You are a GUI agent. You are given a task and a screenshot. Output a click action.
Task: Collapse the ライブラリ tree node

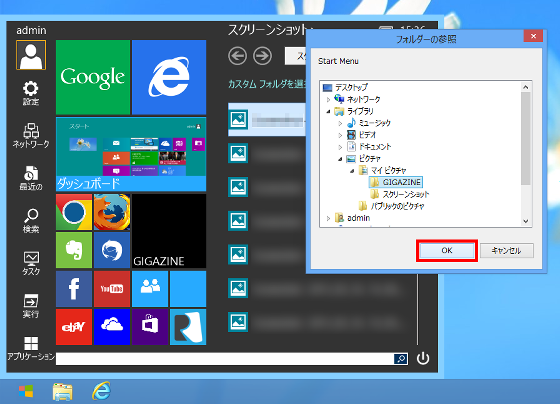click(x=328, y=111)
